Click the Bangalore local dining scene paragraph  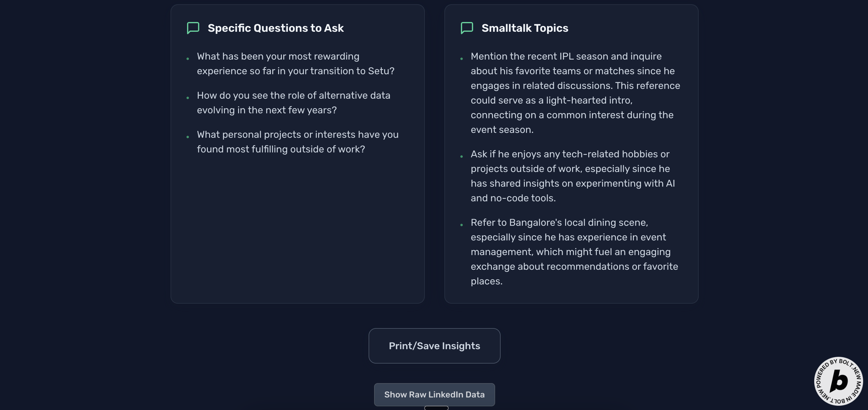[x=574, y=252]
